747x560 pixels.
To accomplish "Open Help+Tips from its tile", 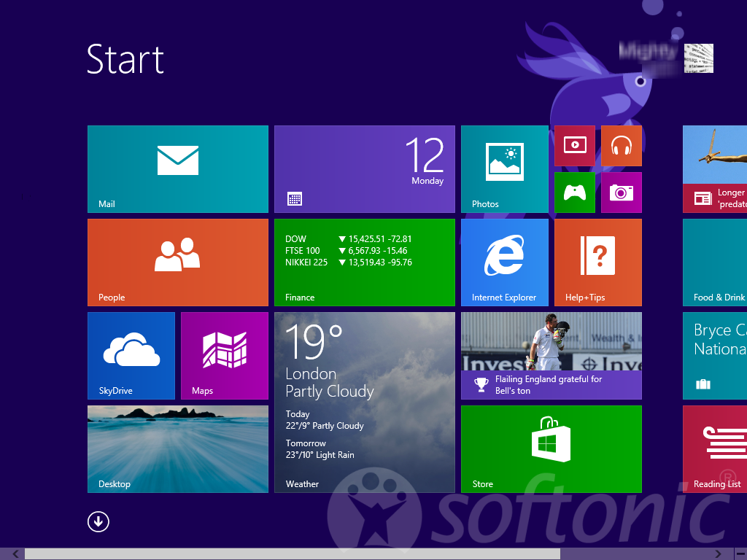I will coord(597,262).
